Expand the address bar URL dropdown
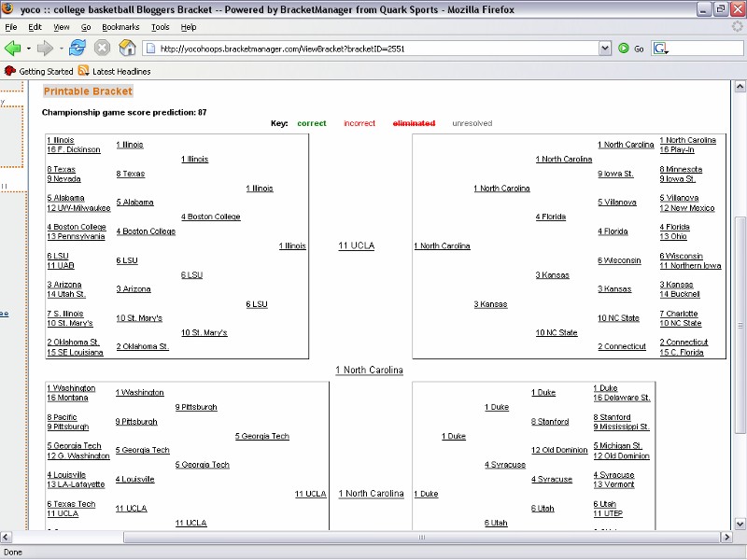 coord(604,49)
